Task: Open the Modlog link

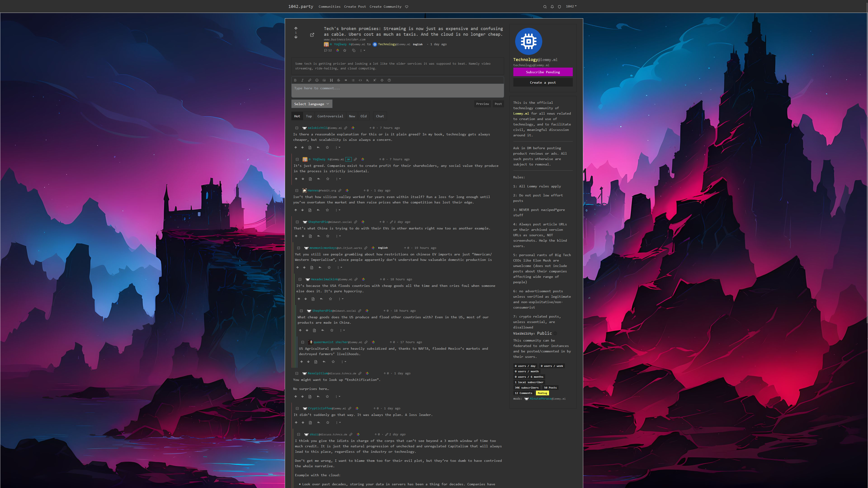Action: [x=542, y=393]
